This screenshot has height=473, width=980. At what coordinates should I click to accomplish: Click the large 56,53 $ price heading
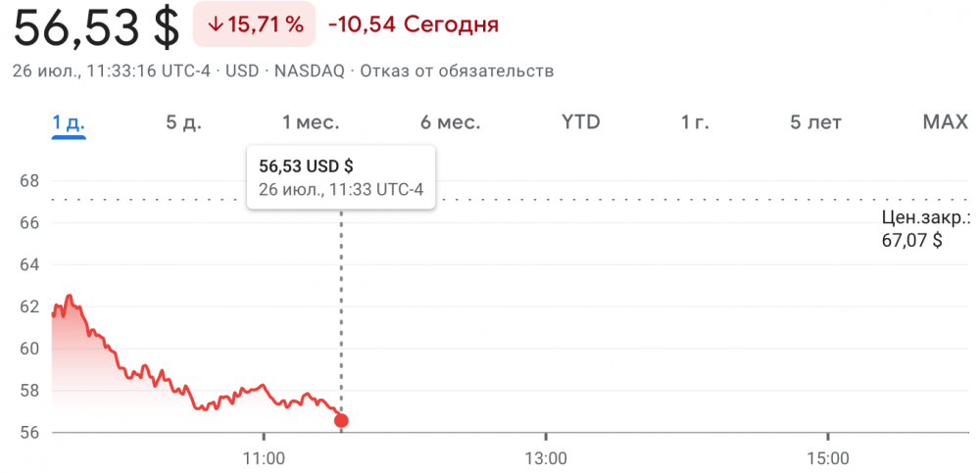click(97, 27)
